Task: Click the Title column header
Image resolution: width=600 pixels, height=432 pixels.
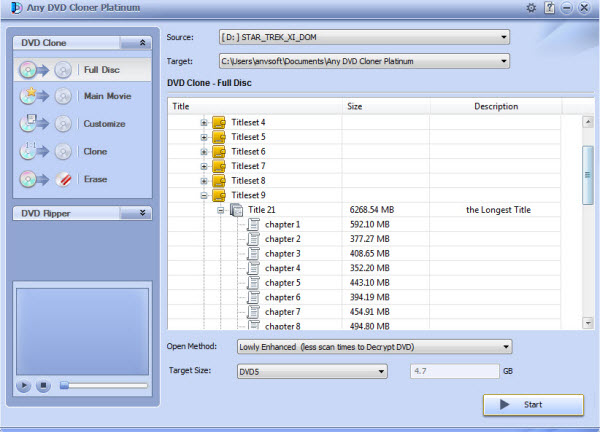Action: click(255, 106)
